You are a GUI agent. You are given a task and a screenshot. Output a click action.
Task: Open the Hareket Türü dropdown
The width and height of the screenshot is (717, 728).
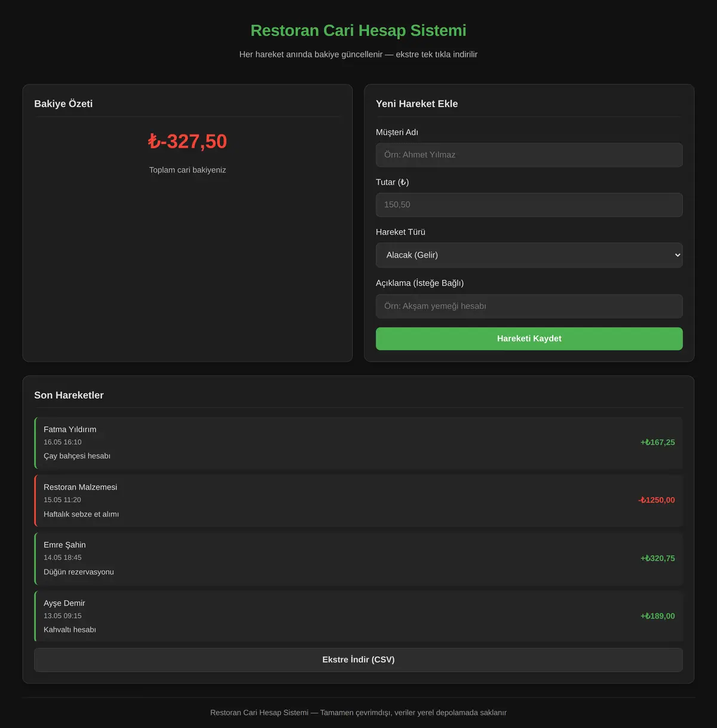(x=529, y=255)
